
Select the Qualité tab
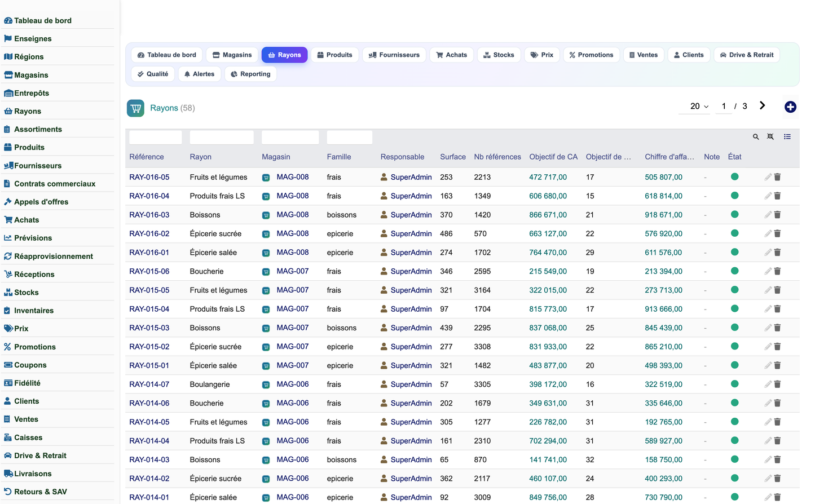click(x=153, y=74)
